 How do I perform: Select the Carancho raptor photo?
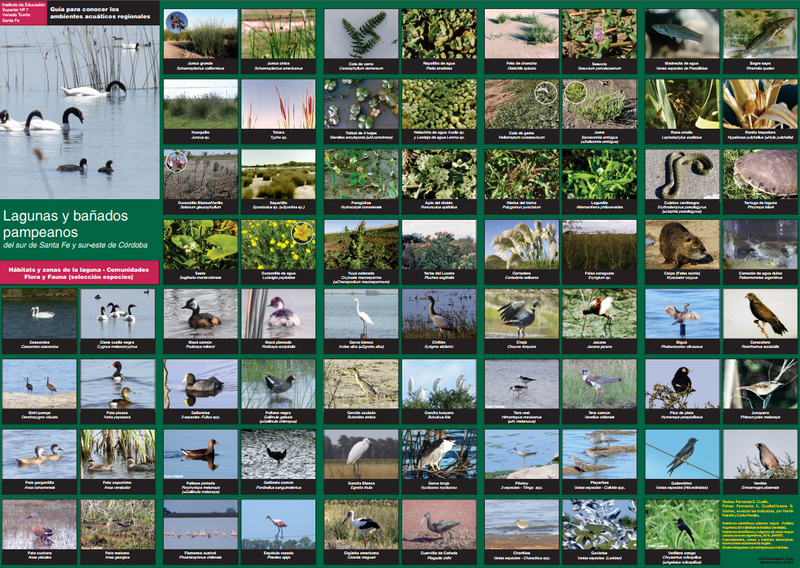point(761,313)
